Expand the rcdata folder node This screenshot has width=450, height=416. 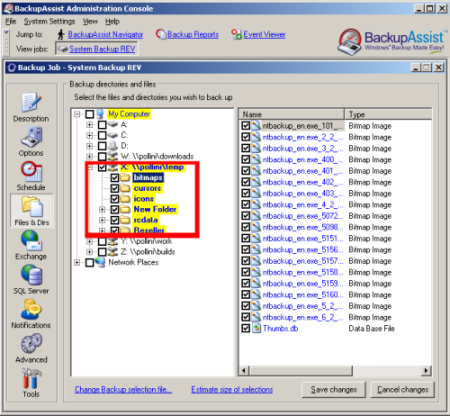[102, 220]
